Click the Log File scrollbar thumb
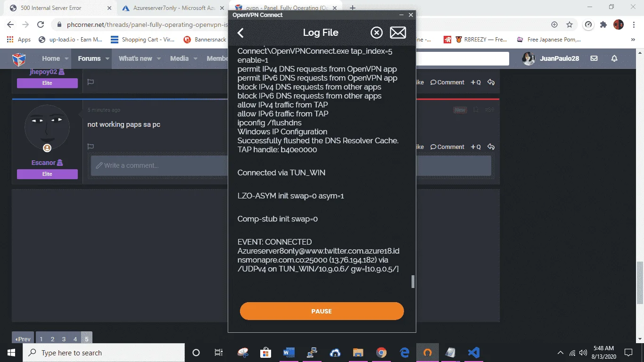Image resolution: width=644 pixels, height=362 pixels. coord(413,281)
